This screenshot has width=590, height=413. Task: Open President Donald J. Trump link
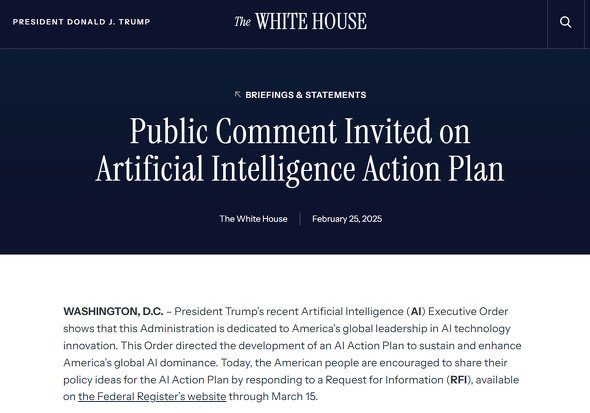coord(81,22)
